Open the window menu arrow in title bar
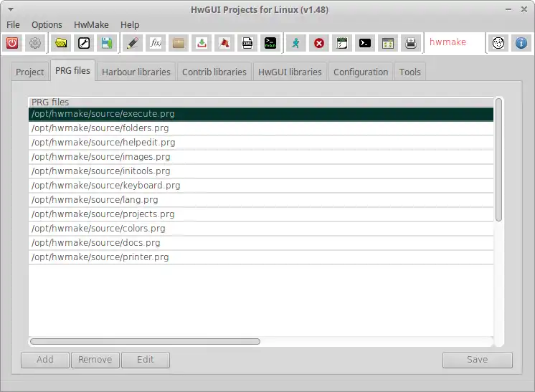 point(11,9)
